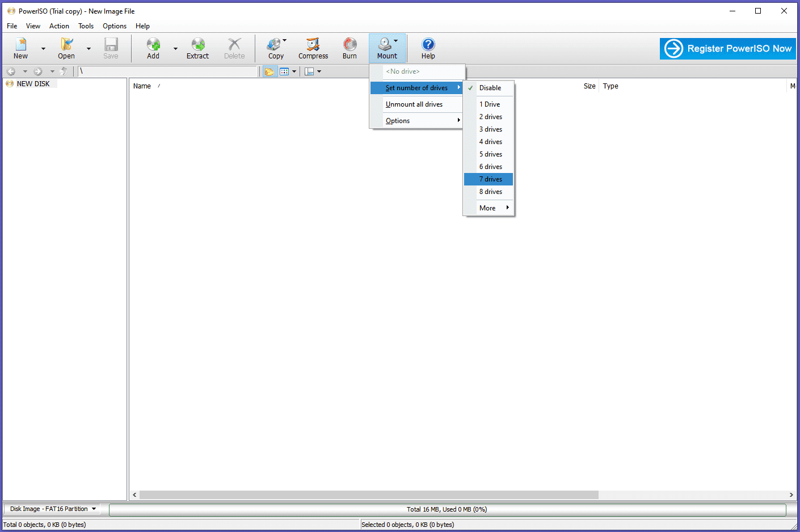
Task: Sort by the Size column header
Action: [590, 86]
